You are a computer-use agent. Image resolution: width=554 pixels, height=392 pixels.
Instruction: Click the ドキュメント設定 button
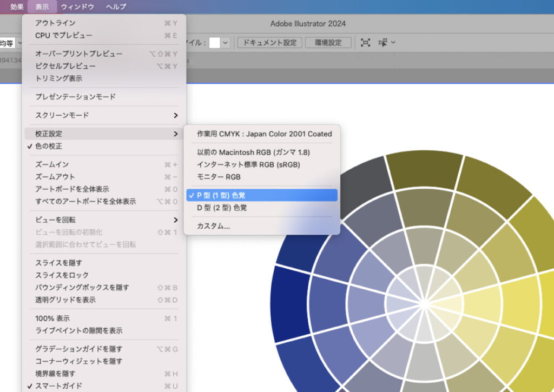[269, 42]
